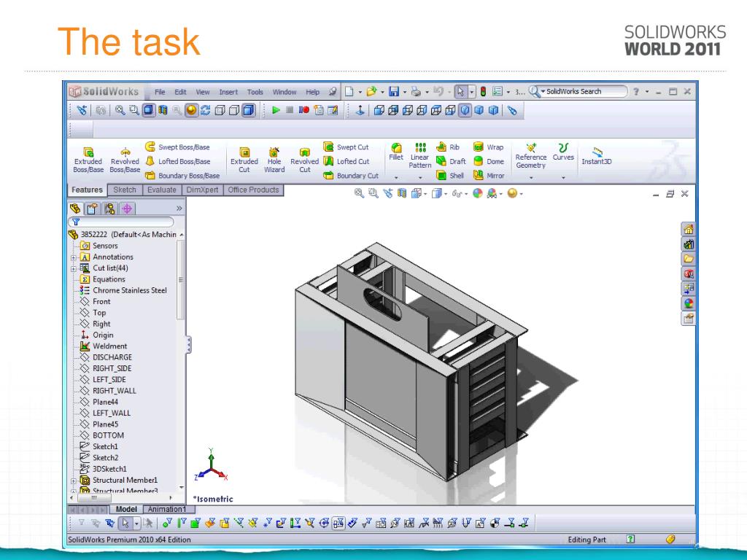The height and width of the screenshot is (560, 747).
Task: Select the Revolved Boss/Base tool
Action: (125, 160)
